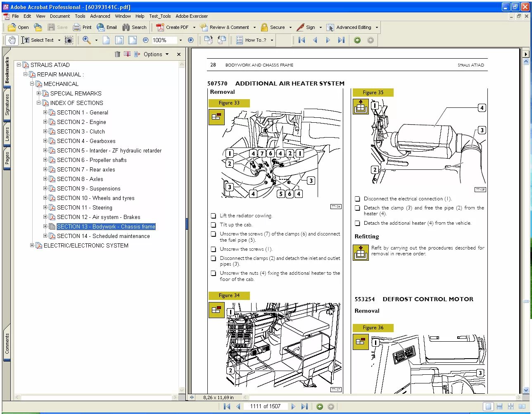Screen dimensions: 532x414
Task: Open the Document menu
Action: pos(60,16)
